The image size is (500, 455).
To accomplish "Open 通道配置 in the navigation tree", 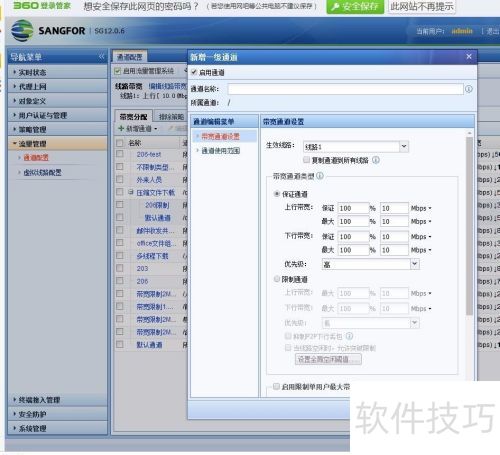I will point(36,158).
